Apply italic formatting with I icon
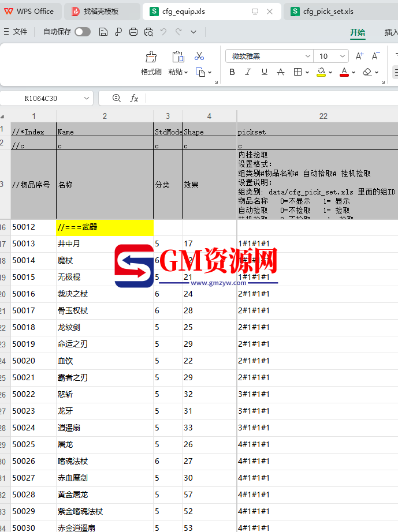This screenshot has width=398, height=532. 248,72
